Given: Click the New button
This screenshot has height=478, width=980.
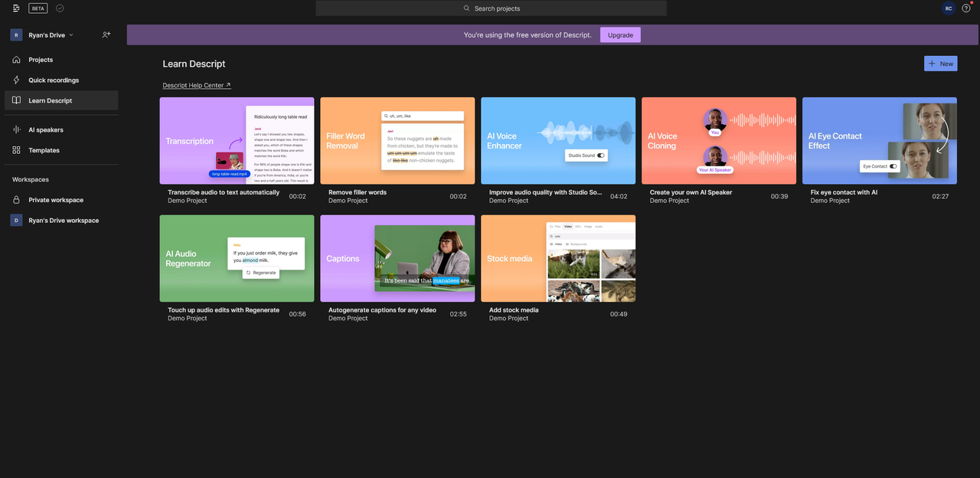Looking at the screenshot, I should click(x=940, y=64).
